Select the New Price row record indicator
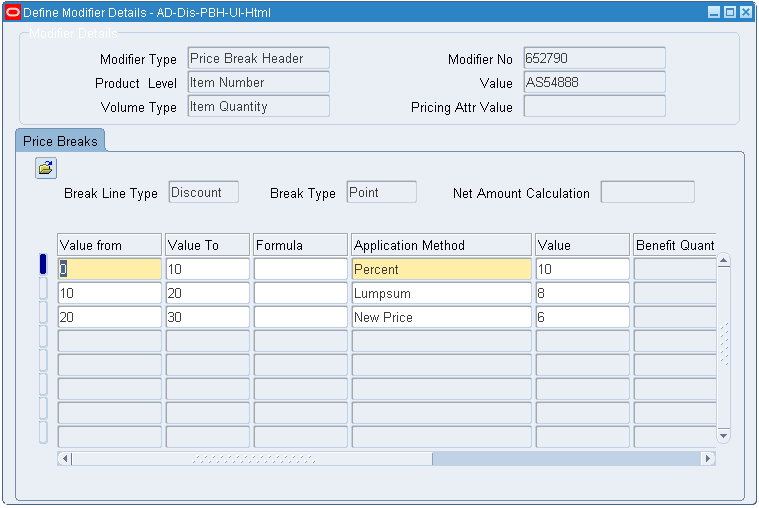The image size is (759, 508). 43,312
